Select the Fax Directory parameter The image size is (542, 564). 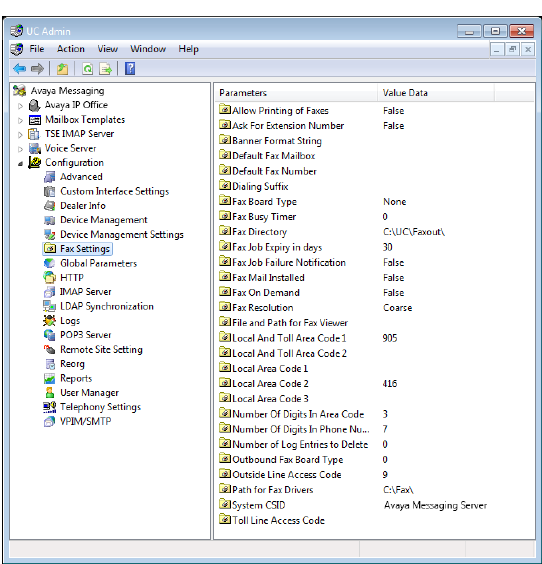click(x=253, y=232)
